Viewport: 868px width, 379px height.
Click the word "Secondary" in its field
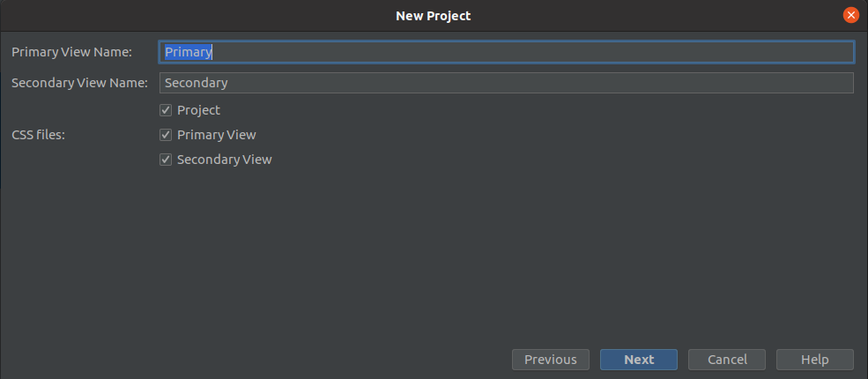(196, 83)
